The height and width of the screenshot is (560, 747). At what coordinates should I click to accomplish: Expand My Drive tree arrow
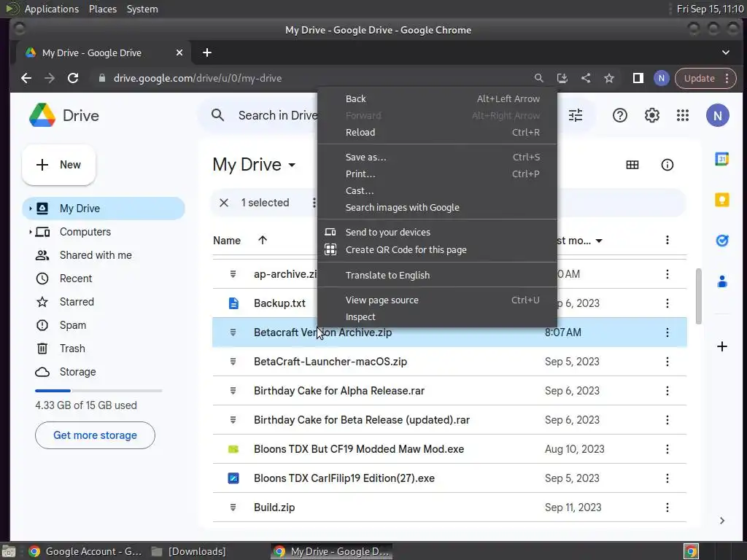point(30,209)
